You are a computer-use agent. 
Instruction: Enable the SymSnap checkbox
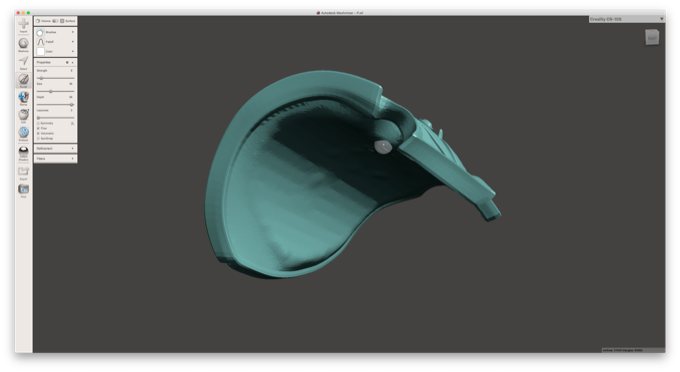pos(38,138)
